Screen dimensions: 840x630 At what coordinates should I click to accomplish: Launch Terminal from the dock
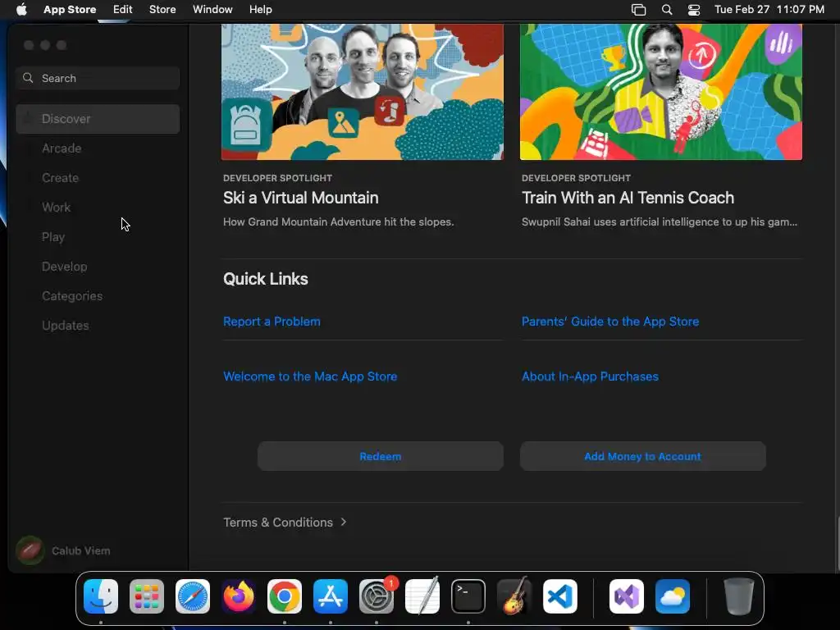(468, 596)
